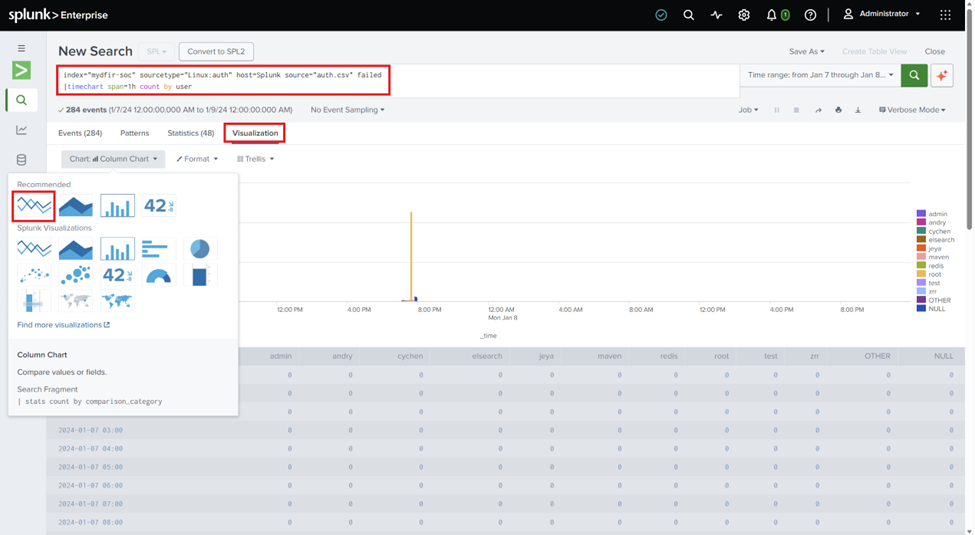The width and height of the screenshot is (975, 535).
Task: Open the No Event Sampling dropdown
Action: tap(347, 110)
